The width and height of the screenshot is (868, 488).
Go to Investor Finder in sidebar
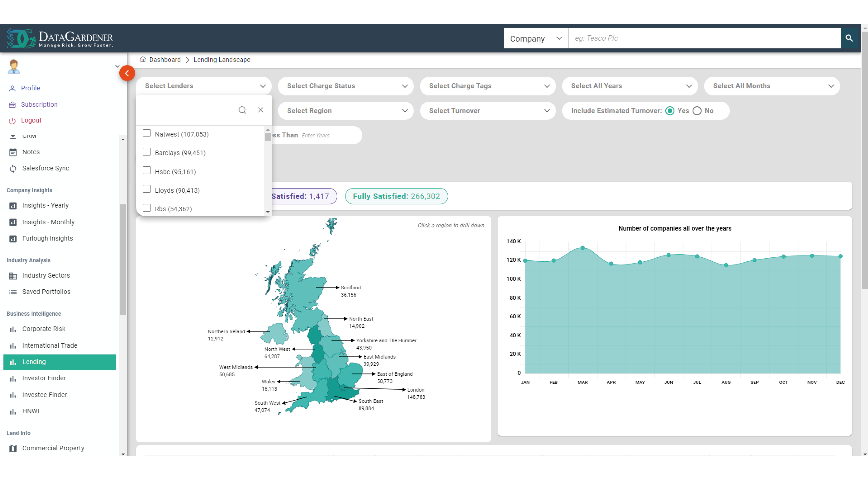click(44, 378)
